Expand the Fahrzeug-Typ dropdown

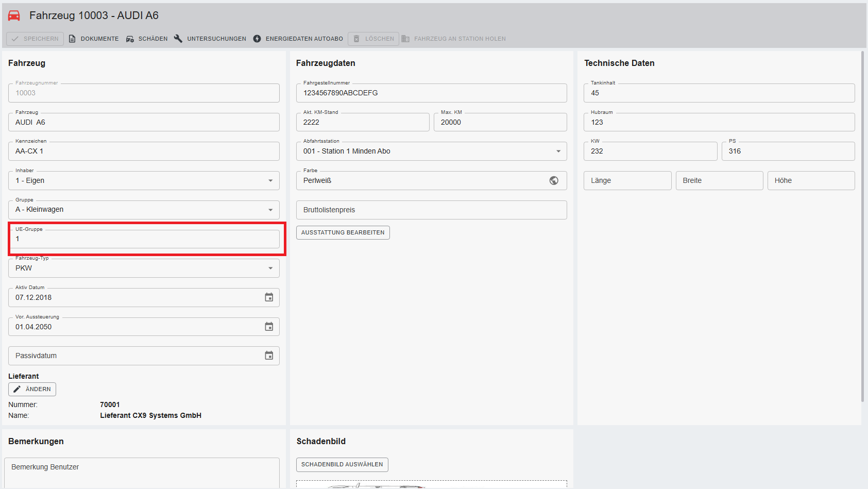(x=270, y=268)
